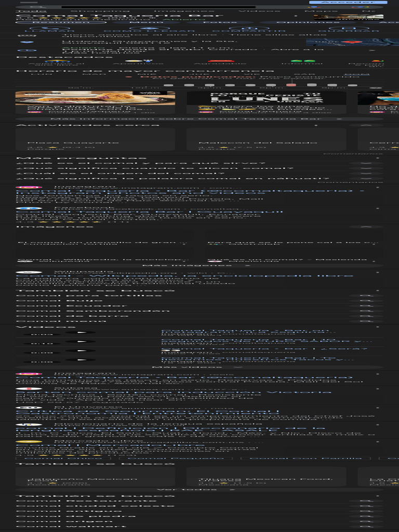Select LUN in the busy hours schedule
The height and width of the screenshot is (532, 399).
pyautogui.click(x=42, y=74)
